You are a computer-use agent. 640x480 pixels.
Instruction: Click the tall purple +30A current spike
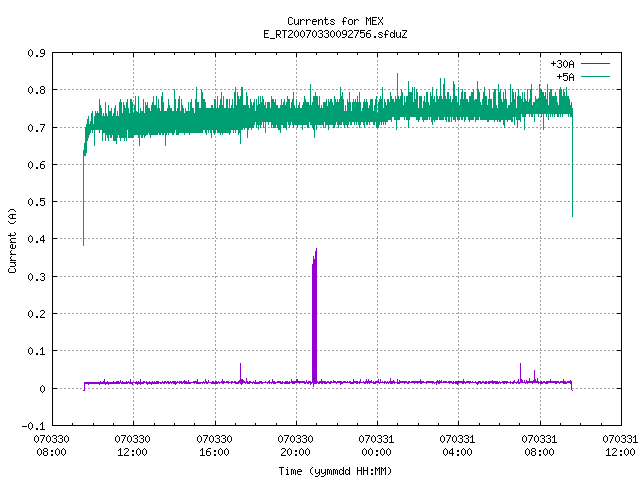tap(314, 316)
